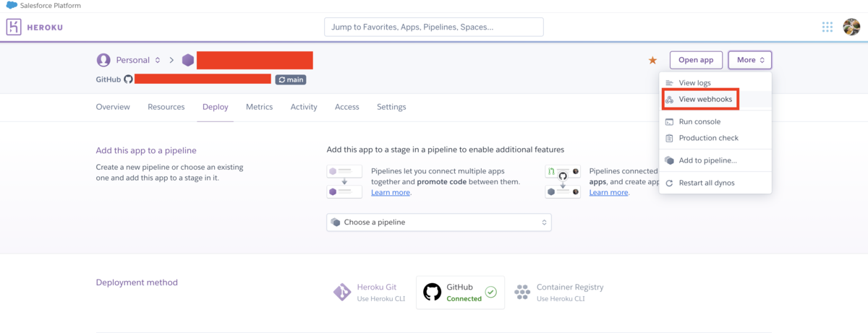Click the main branch badge
This screenshot has width=868, height=333.
[x=291, y=79]
